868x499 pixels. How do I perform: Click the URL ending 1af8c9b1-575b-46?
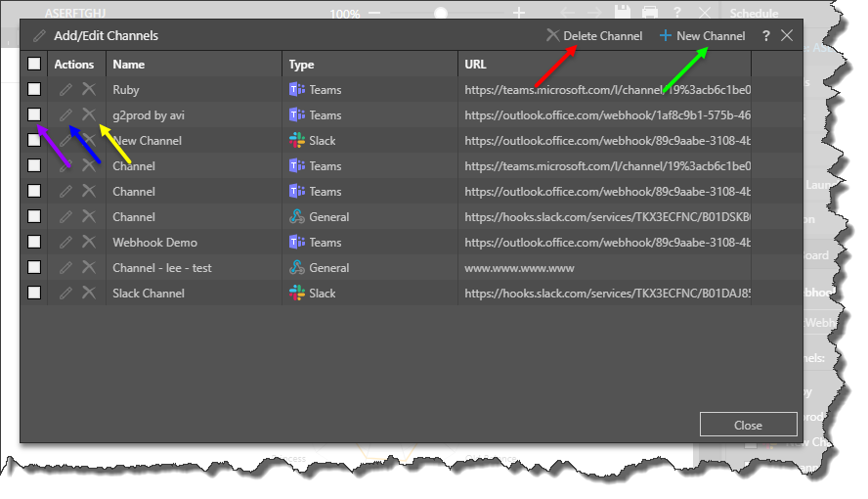607,115
